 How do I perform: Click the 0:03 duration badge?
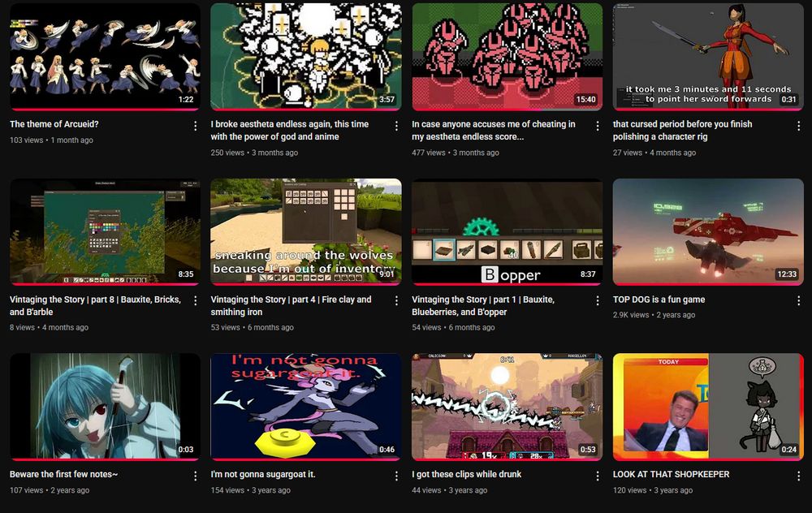(x=186, y=450)
